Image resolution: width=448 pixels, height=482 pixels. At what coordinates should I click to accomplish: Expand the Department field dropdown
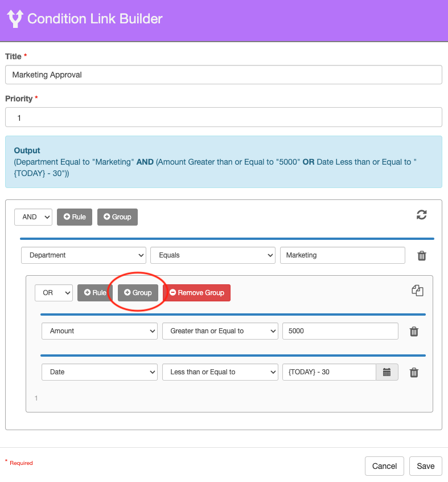point(83,255)
